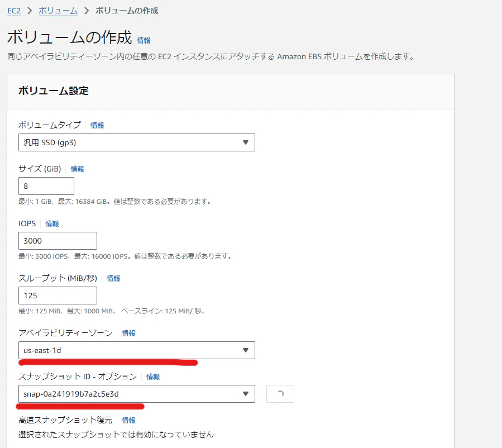The image size is (502, 448).
Task: Select the size input showing 8 GiB
Action: point(46,185)
